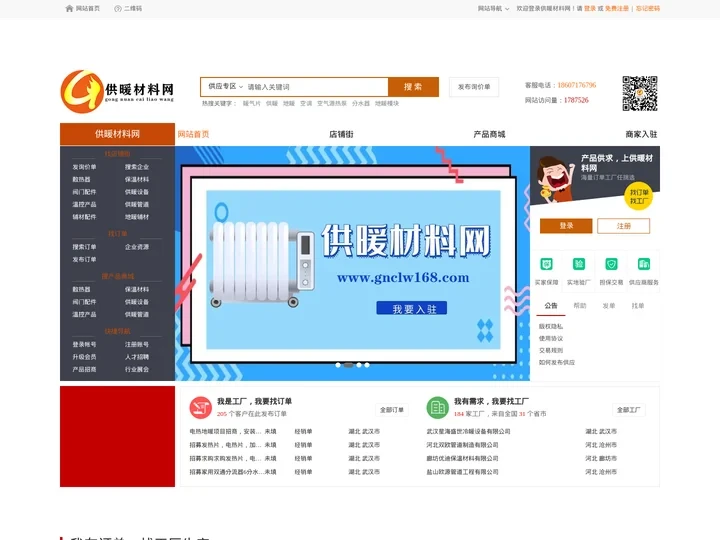Viewport: 720px width, 540px height.
Task: Open 登录账号 in the sidebar
Action: coord(84,344)
